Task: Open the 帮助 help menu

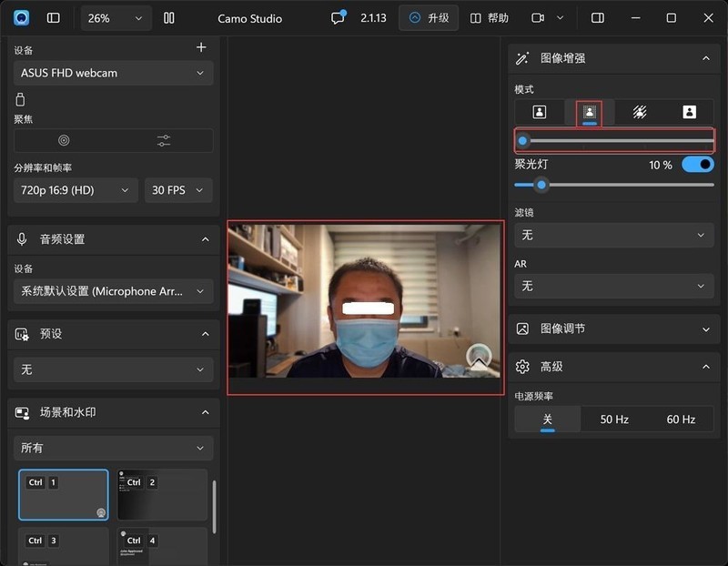Action: point(490,18)
